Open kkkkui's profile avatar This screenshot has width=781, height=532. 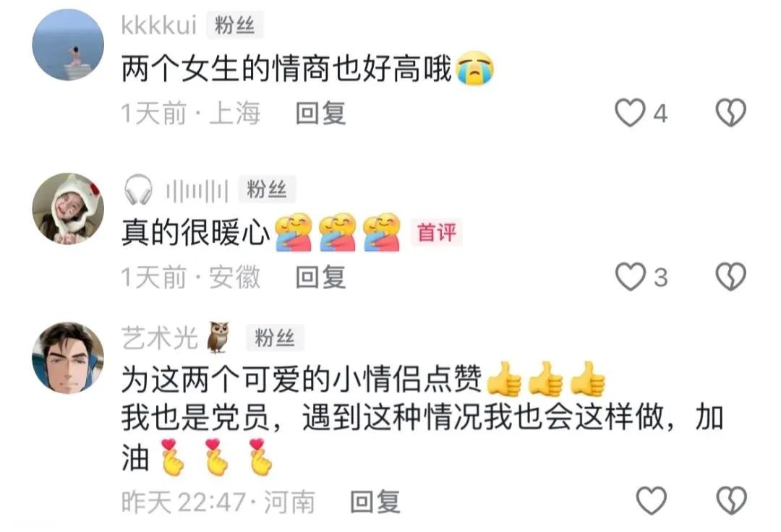[x=68, y=44]
